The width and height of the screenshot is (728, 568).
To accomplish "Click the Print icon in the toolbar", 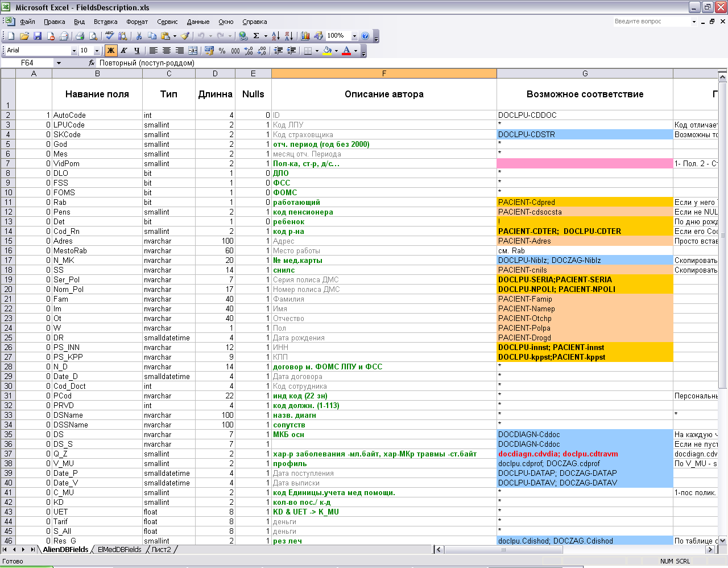I will [x=80, y=36].
